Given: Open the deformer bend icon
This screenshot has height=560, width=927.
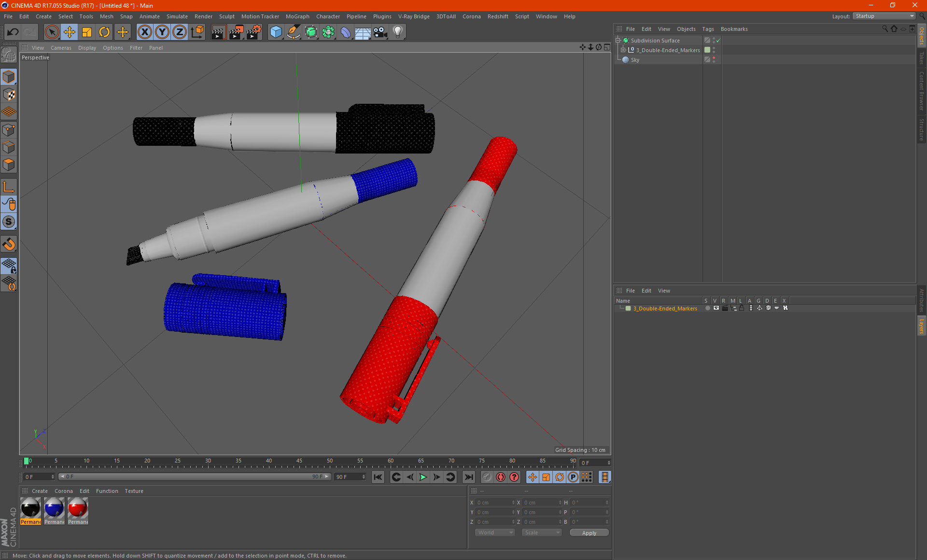Looking at the screenshot, I should click(346, 32).
